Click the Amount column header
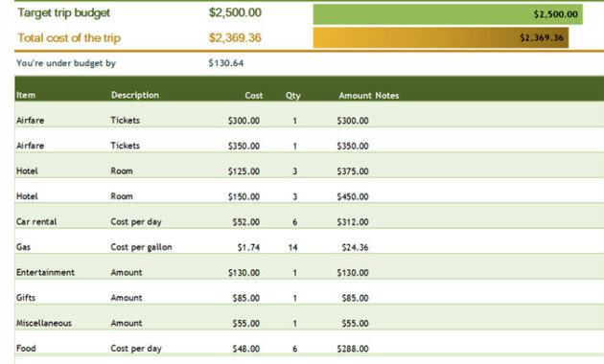Screen dimensions: 604x364 point(355,96)
